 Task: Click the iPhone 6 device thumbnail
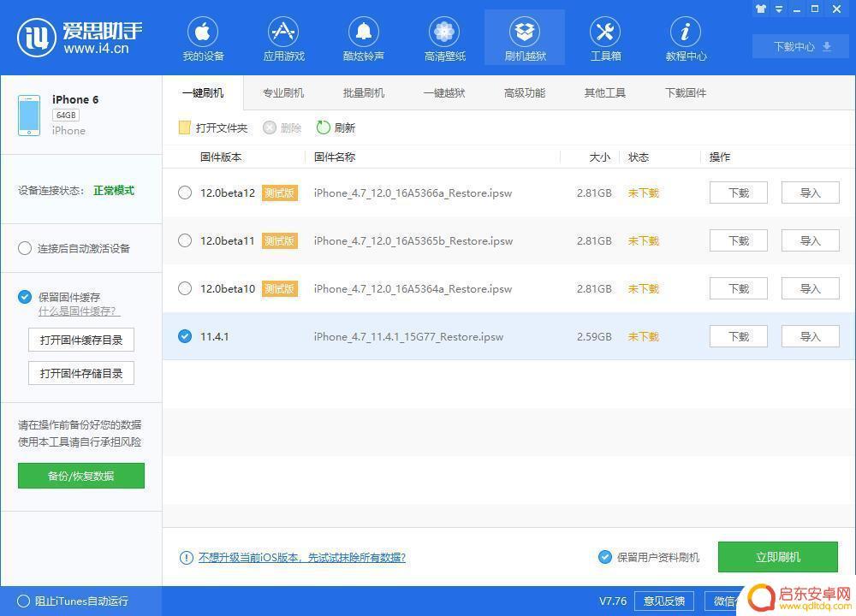click(x=29, y=115)
